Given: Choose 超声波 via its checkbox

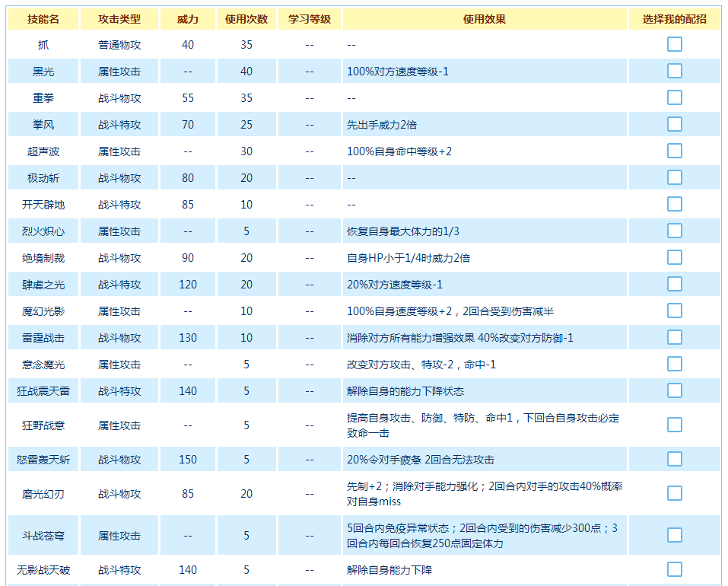Looking at the screenshot, I should pyautogui.click(x=674, y=151).
